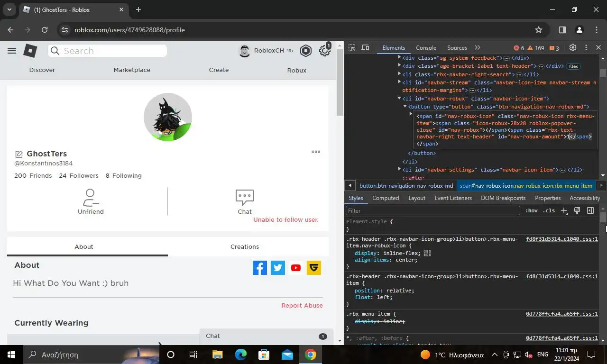
Task: Open DevTools settings gear
Action: click(x=573, y=47)
